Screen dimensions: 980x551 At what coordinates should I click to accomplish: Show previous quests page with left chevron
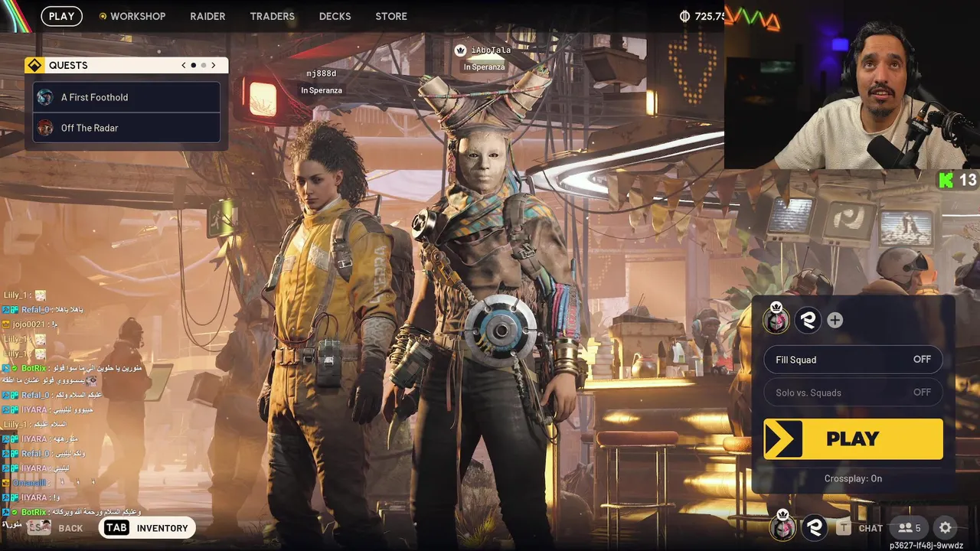point(184,65)
